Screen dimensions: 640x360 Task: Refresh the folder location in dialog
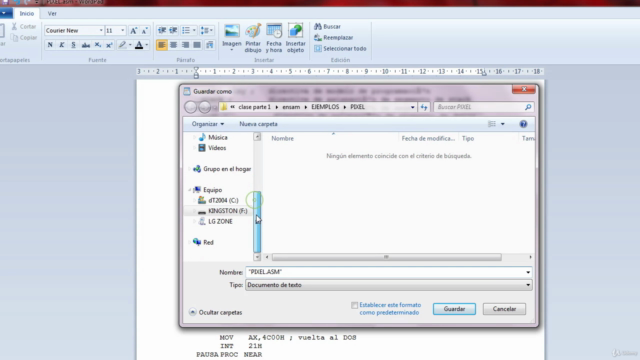tap(424, 107)
